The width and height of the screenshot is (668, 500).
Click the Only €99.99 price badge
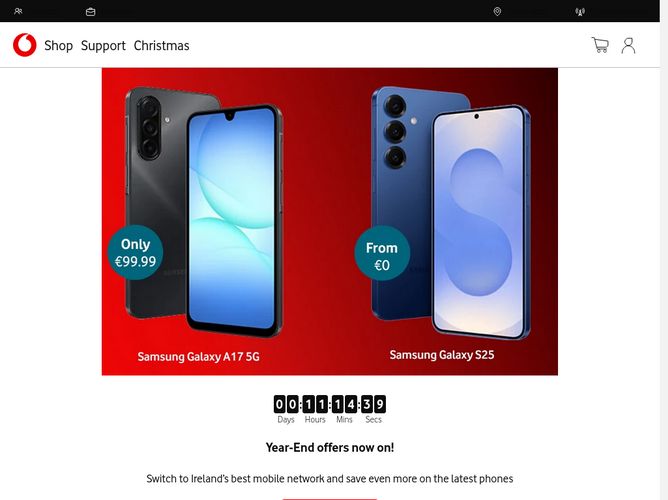pos(135,253)
